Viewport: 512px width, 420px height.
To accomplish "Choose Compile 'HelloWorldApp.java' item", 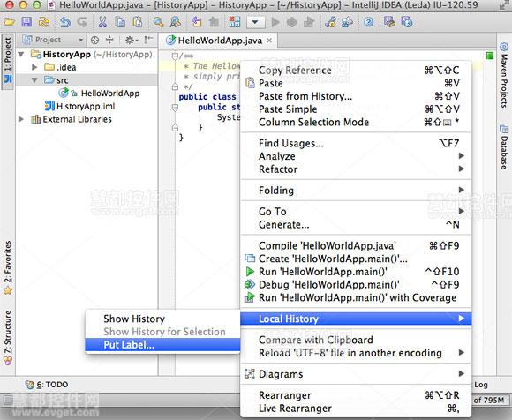I will pos(356,245).
